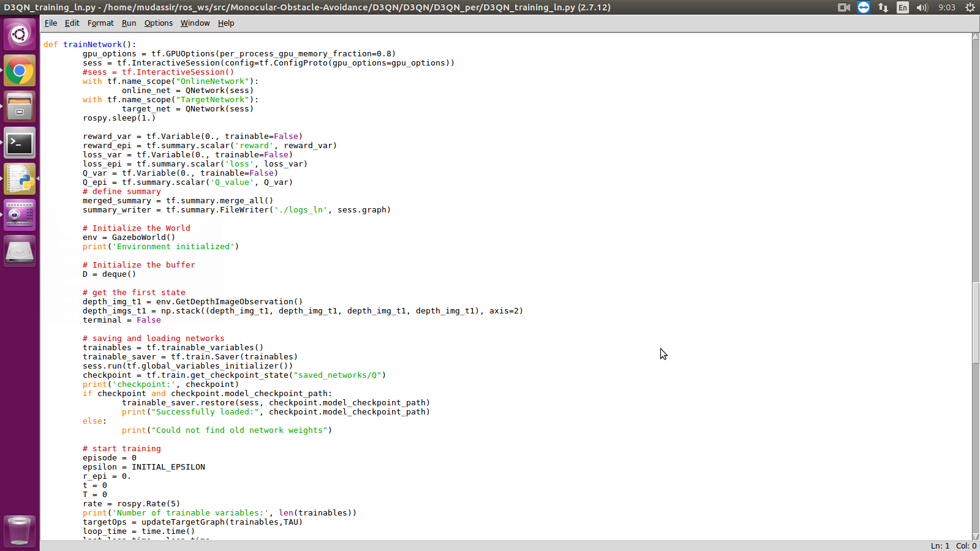
Task: Open the Edit menu
Action: (72, 23)
